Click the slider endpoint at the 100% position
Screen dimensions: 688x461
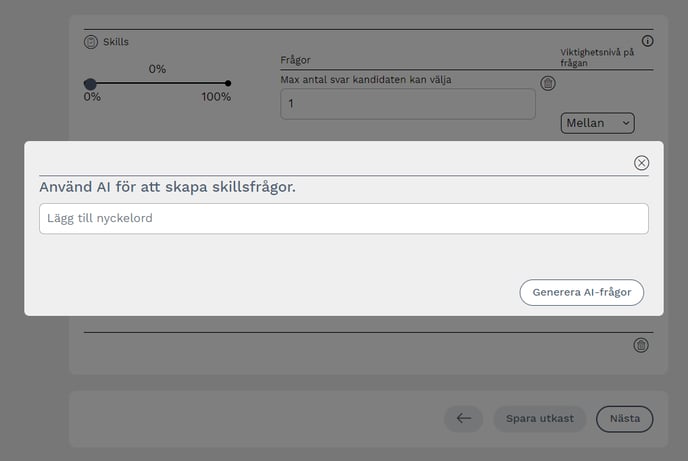pyautogui.click(x=228, y=83)
